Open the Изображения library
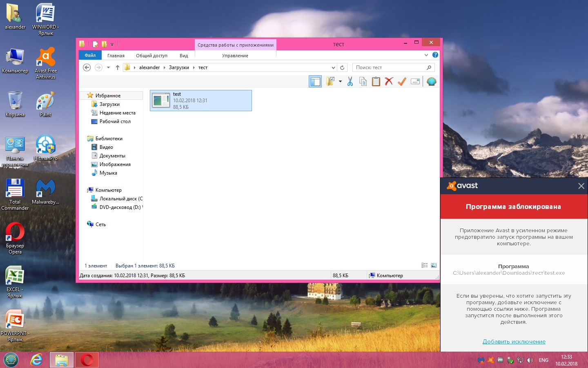Screen dimensions: 588x368 click(x=115, y=164)
